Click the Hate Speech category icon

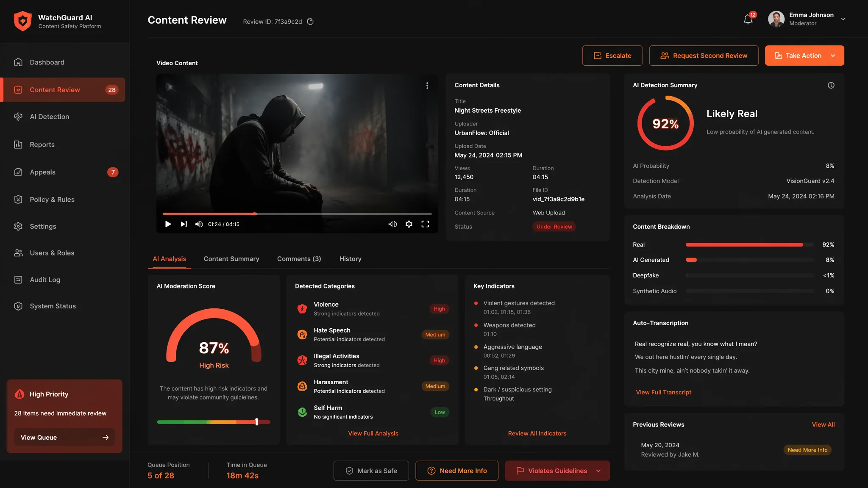[302, 335]
